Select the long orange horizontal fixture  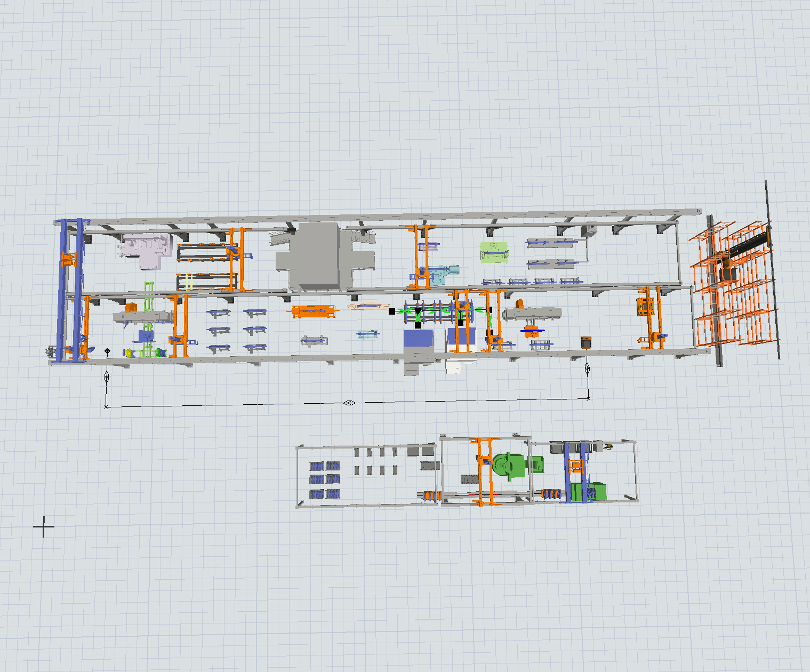point(314,311)
